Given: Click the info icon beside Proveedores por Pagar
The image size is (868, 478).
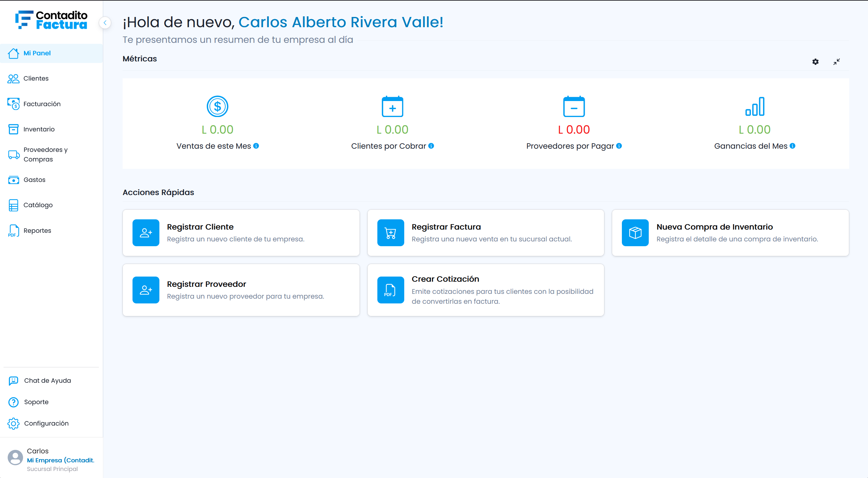Looking at the screenshot, I should 619,146.
